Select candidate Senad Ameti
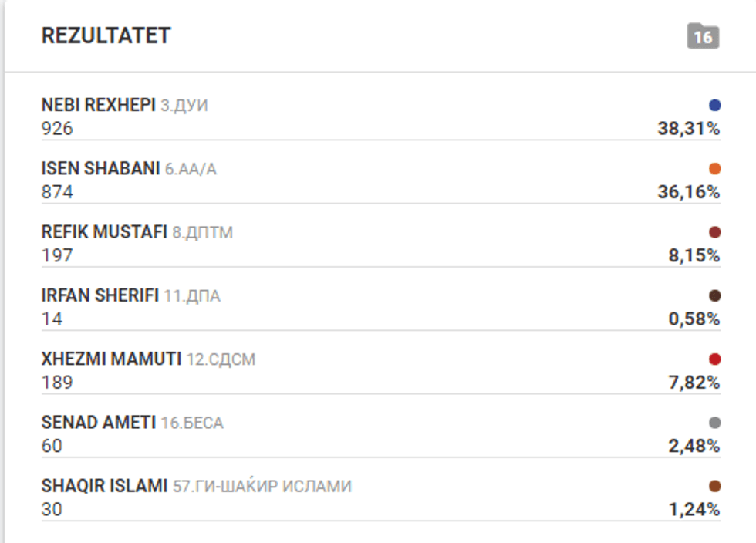Viewport: 756px width, 543px height. pos(98,422)
